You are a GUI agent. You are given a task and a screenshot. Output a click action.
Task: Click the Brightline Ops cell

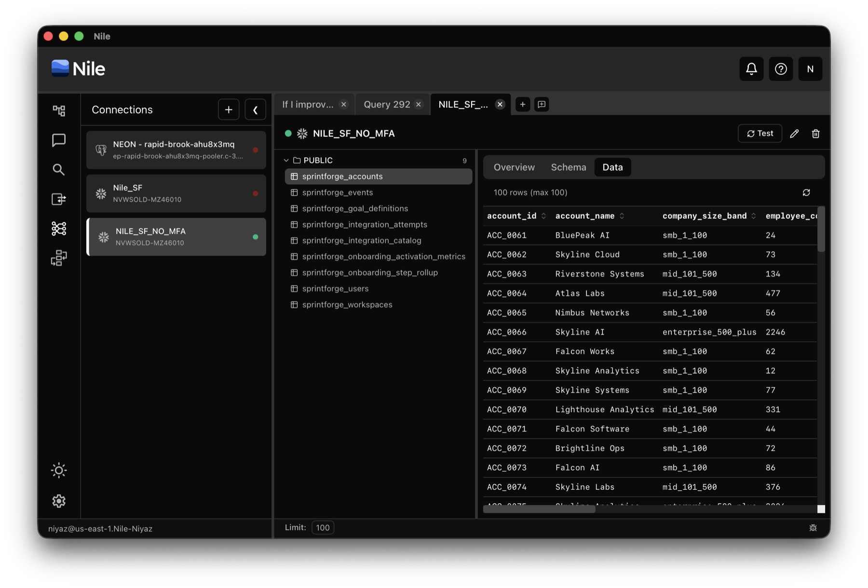[x=590, y=448]
